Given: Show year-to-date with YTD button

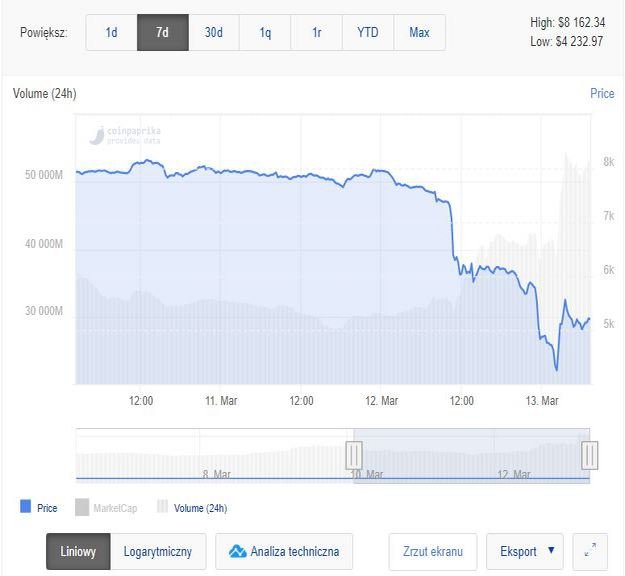Looking at the screenshot, I should pos(368,33).
